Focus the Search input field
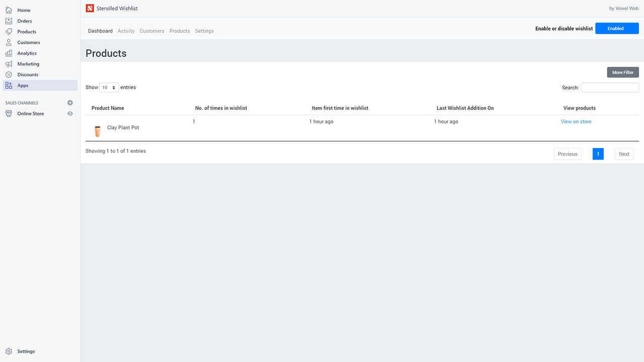The image size is (644, 362). point(610,87)
